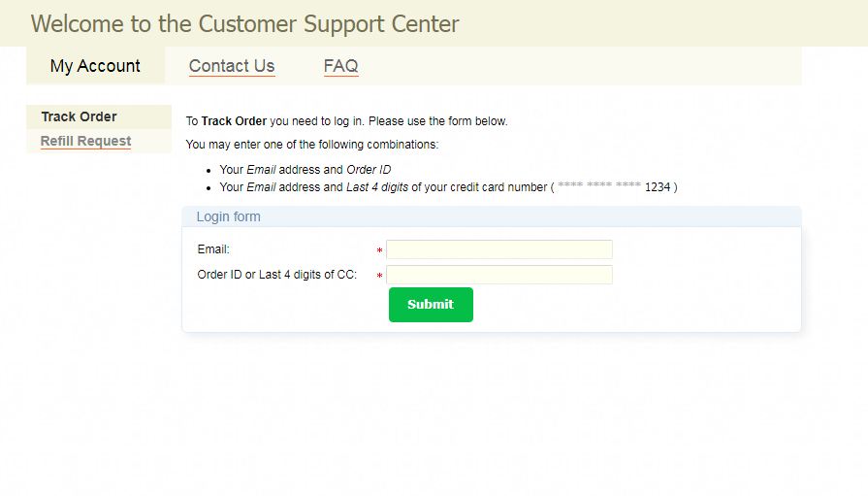Open the FAQ link

point(341,66)
